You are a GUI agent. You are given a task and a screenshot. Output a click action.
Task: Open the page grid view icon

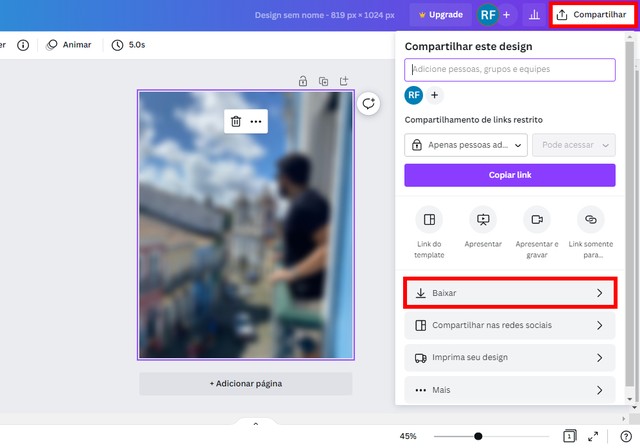569,436
